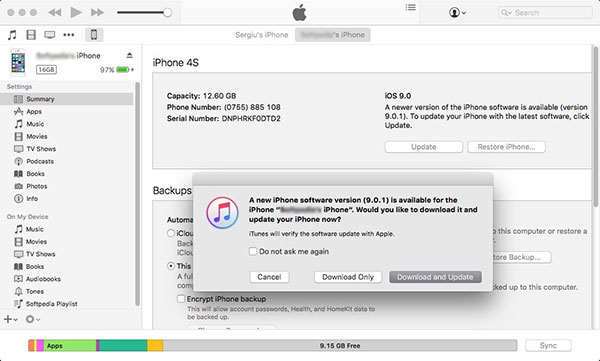Open the account user dropdown
This screenshot has width=600, height=361.
click(457, 13)
